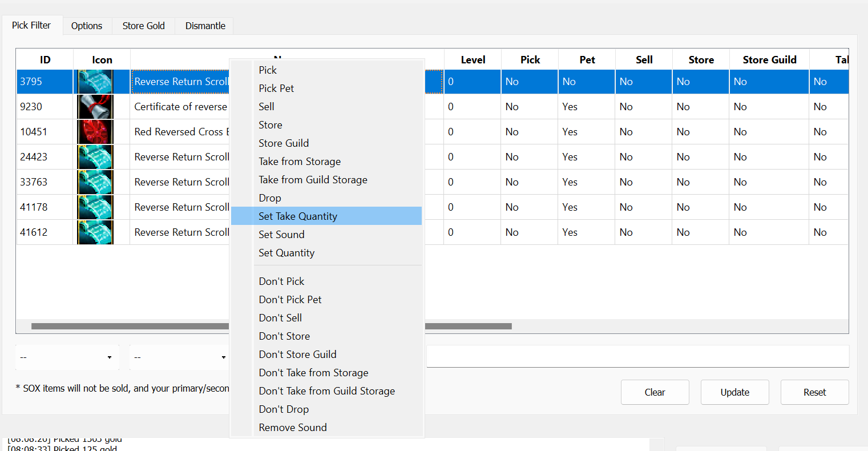
Task: Choose Set Take Quantity from context menu
Action: [297, 216]
